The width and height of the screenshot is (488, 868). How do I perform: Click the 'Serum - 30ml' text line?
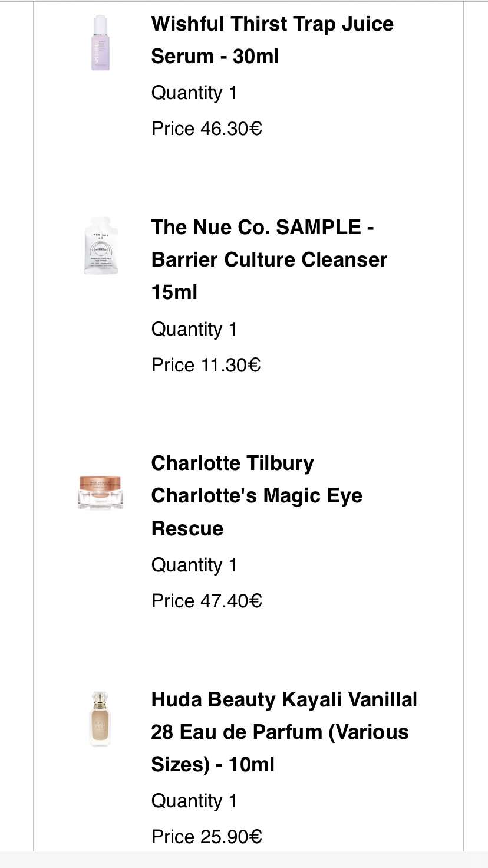click(x=215, y=57)
